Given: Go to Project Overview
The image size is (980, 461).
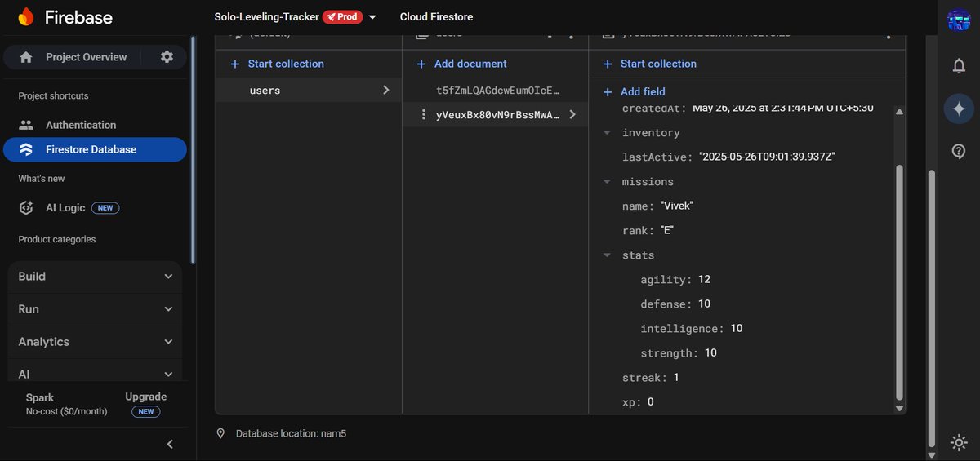Looking at the screenshot, I should pyautogui.click(x=86, y=57).
